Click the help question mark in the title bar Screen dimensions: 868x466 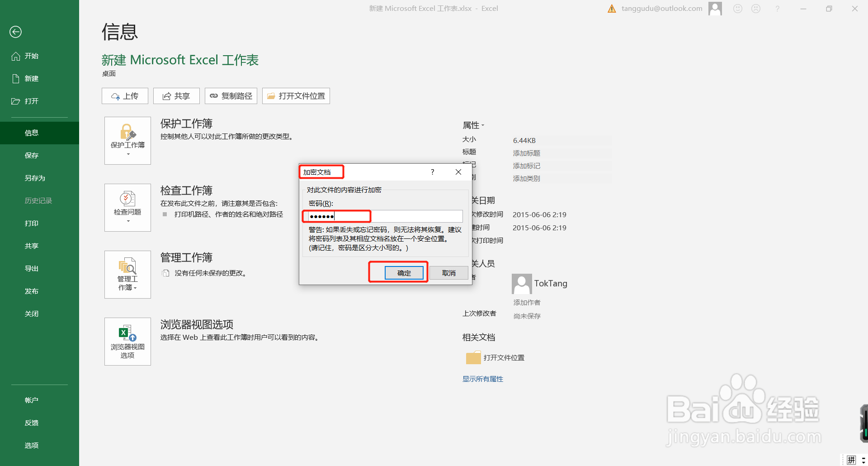click(777, 9)
